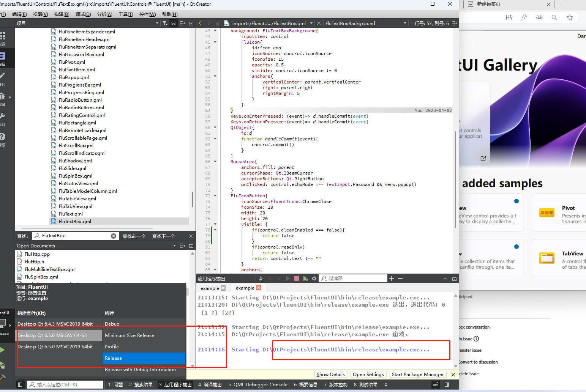Click browser favorites star icon
586x392 pixels.
[570, 17]
